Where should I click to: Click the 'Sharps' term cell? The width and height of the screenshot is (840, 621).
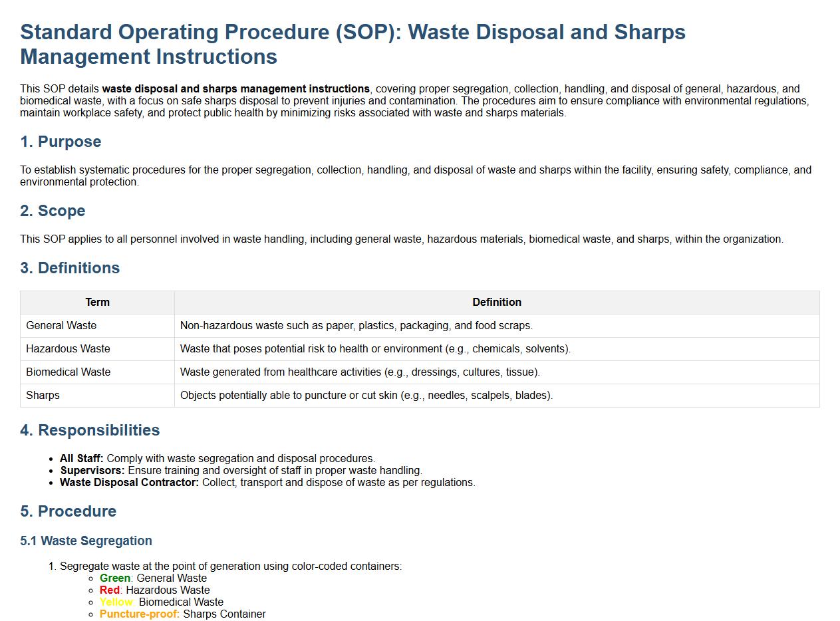tap(43, 396)
